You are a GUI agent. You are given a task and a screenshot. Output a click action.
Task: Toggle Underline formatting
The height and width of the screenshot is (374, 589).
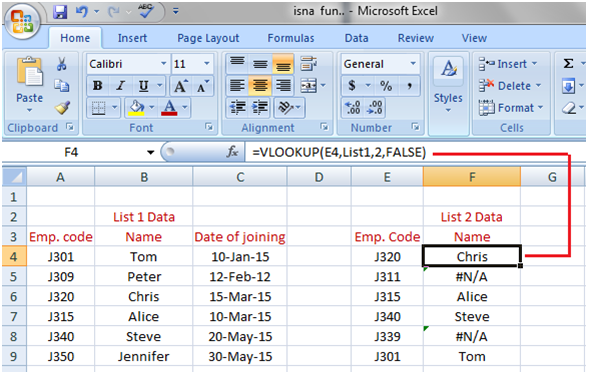tap(143, 86)
